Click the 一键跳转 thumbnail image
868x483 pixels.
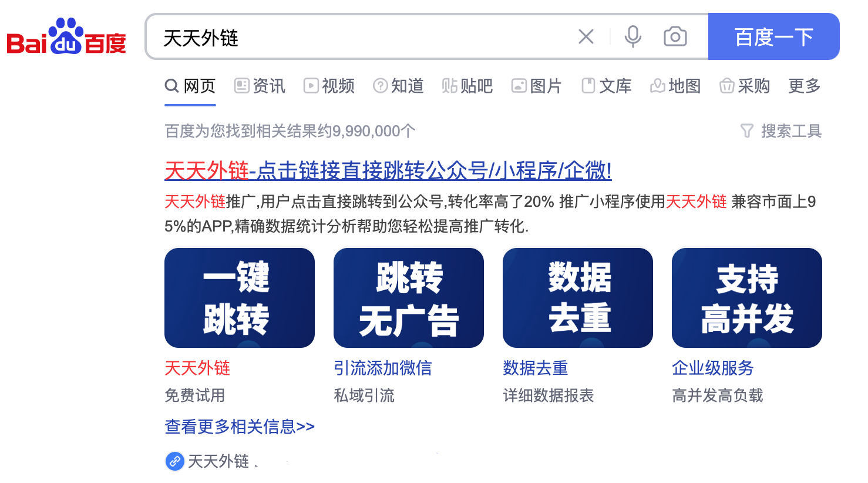240,298
